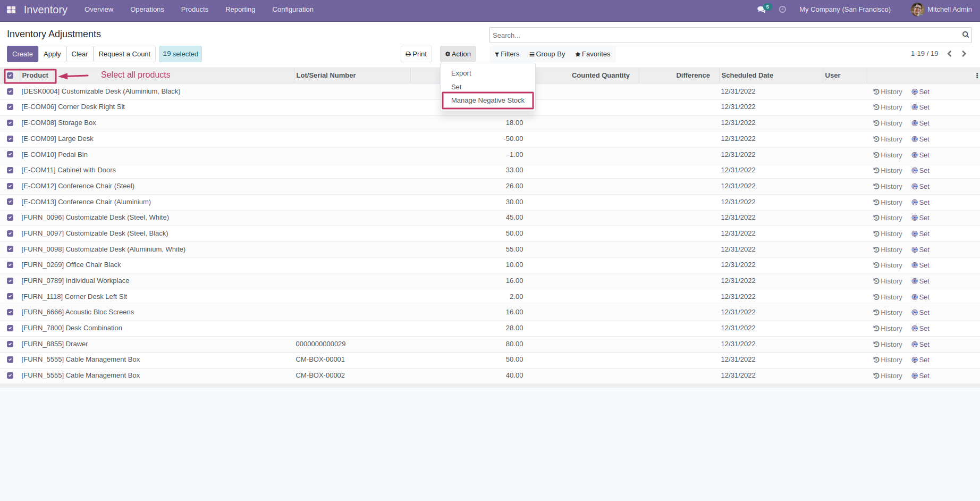Open History for Customizable Desk (Aluminium, Black)
Image resolution: width=980 pixels, height=501 pixels.
click(x=888, y=92)
